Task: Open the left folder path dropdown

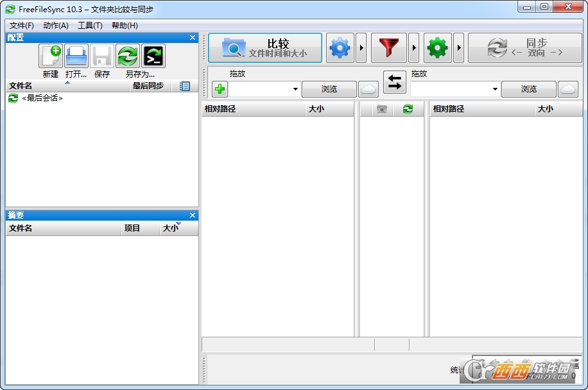Action: click(x=295, y=89)
